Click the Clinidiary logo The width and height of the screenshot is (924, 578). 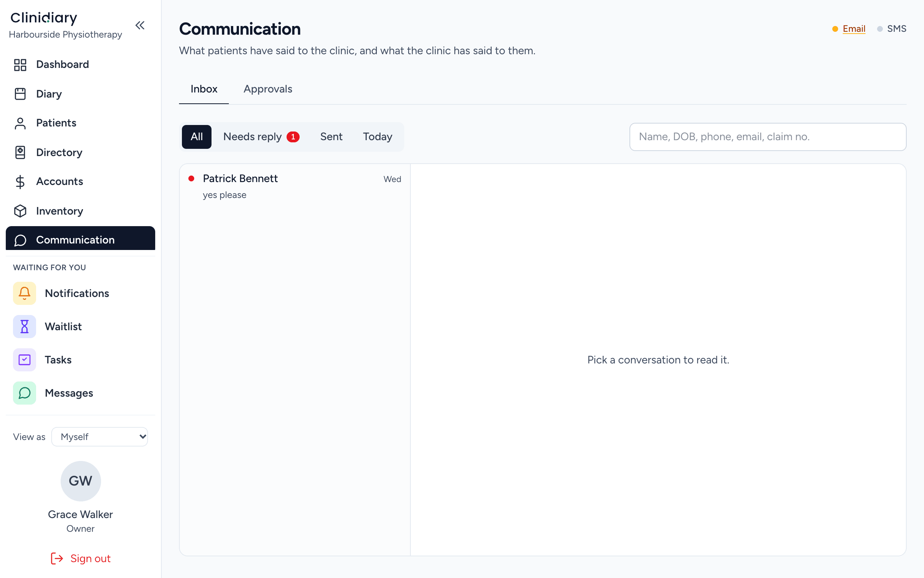[x=44, y=18]
